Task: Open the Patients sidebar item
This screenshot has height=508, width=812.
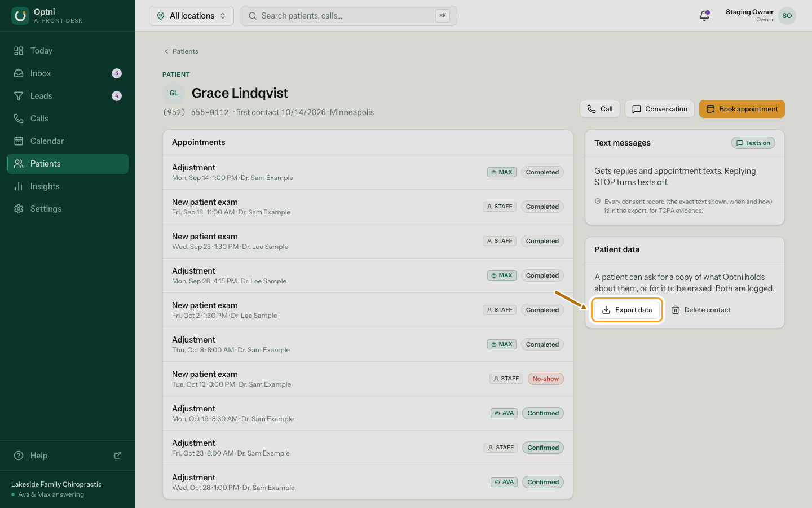Action: coord(68,164)
